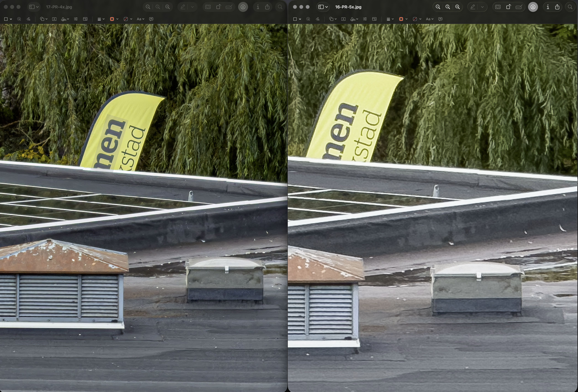
Task: Open sidebar view dropdown in 16-PR-5x.jpg window
Action: click(x=323, y=7)
